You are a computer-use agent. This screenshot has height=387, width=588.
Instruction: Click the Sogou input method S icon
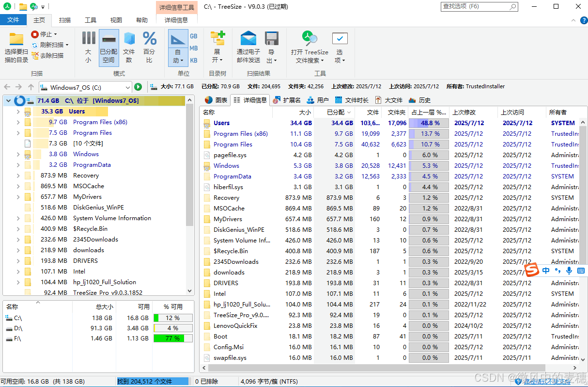click(x=532, y=270)
